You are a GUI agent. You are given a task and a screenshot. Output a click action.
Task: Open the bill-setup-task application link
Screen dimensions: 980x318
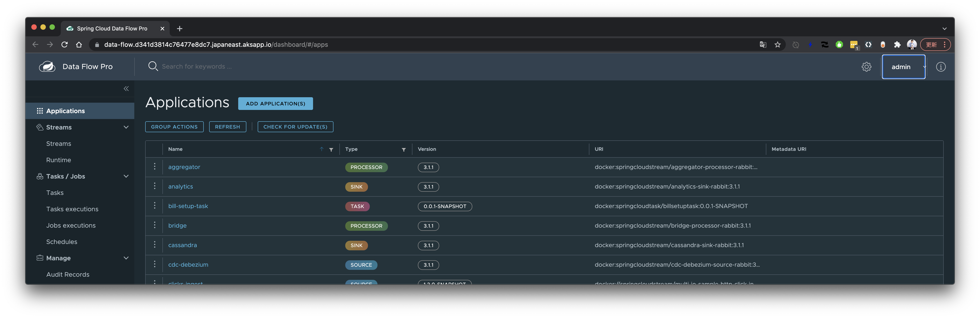(188, 206)
